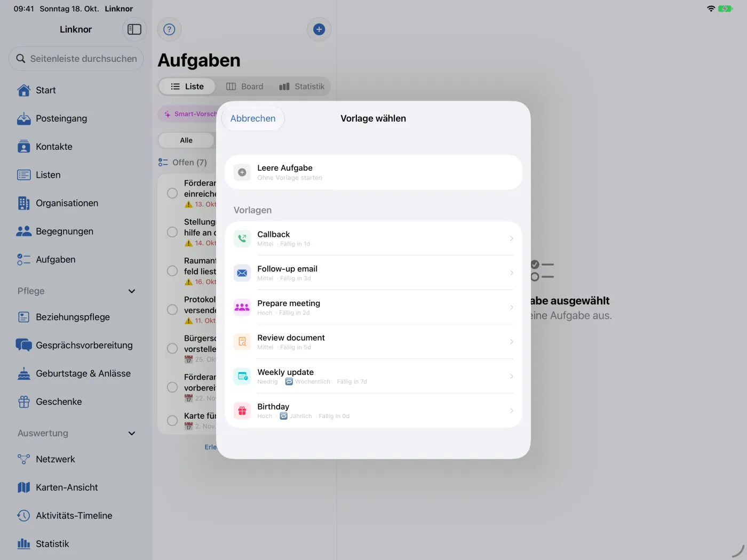Screen dimensions: 747x560
Task: Select the Review document icon
Action: pos(242,342)
